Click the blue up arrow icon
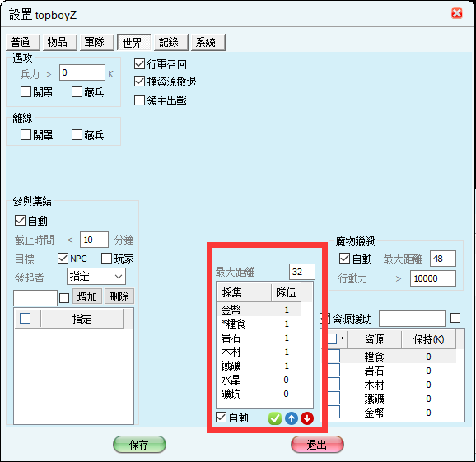 (292, 418)
